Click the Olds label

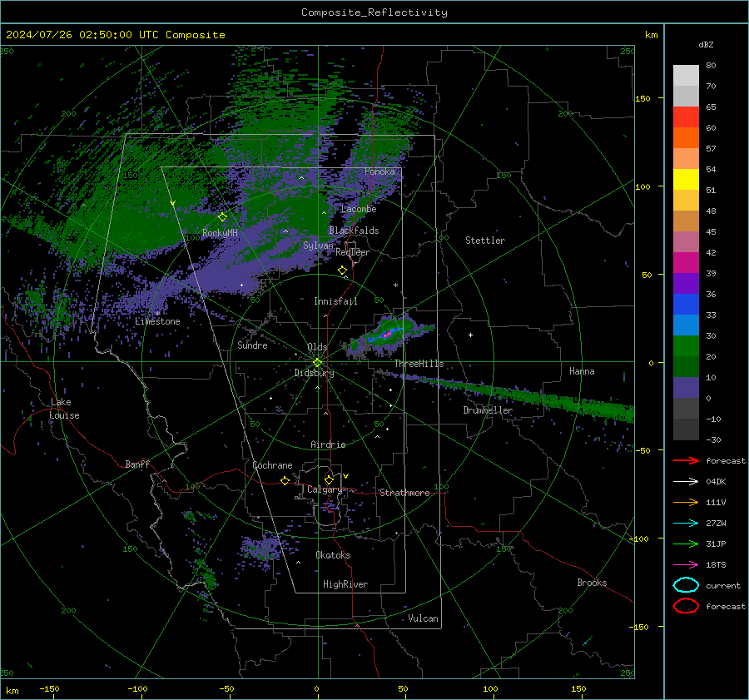pyautogui.click(x=317, y=347)
